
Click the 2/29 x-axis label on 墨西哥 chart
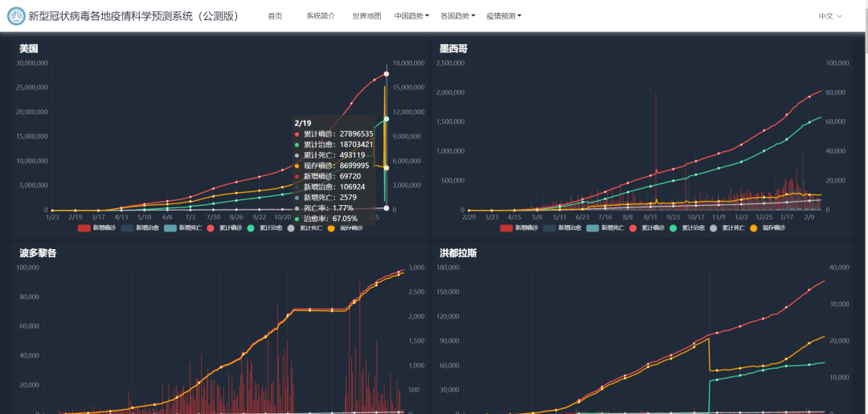click(x=469, y=218)
